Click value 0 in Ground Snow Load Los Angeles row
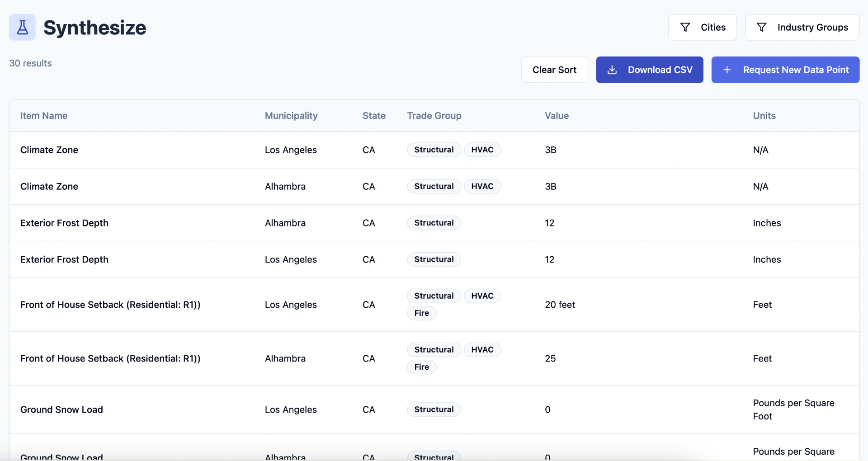 point(547,410)
